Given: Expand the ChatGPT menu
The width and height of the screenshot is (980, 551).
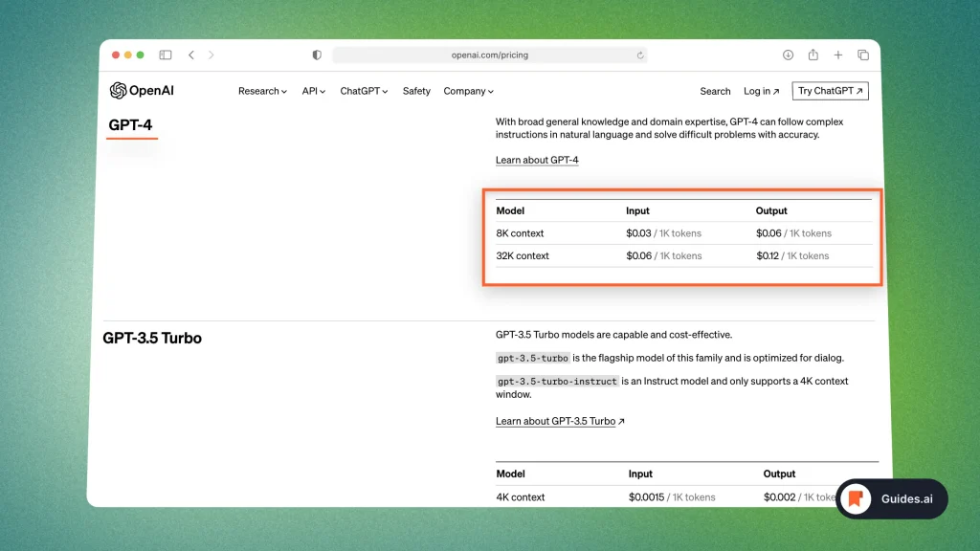Looking at the screenshot, I should tap(364, 91).
